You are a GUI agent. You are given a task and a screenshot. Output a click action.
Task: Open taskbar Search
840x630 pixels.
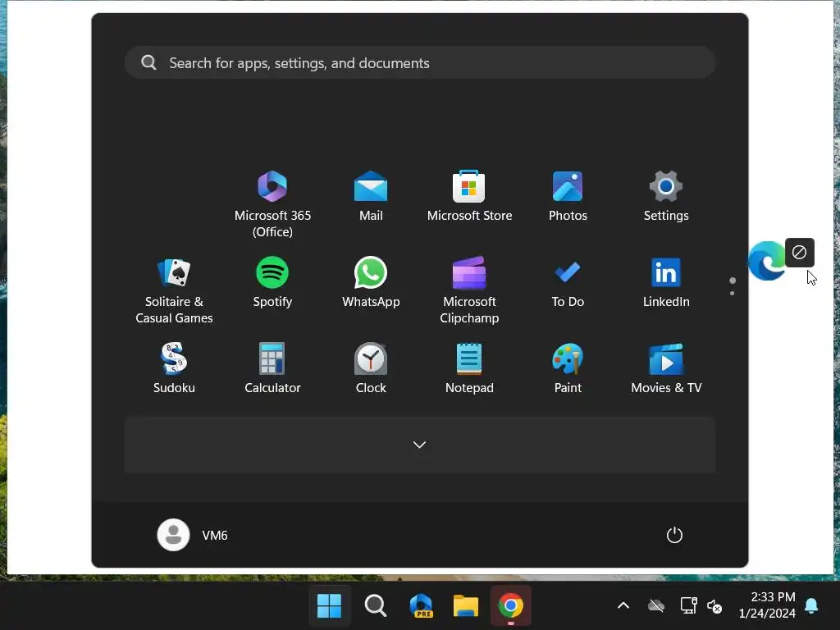[x=375, y=606]
